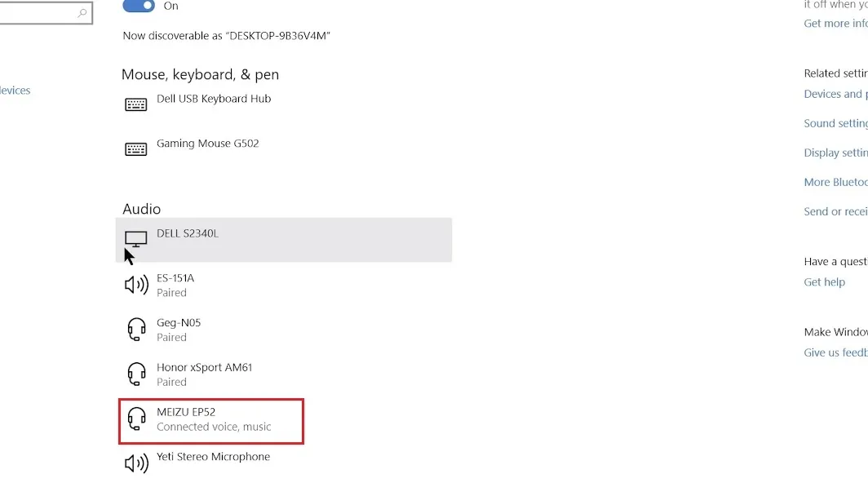Click the keyboard icon for Gaming Mouse G502
This screenshot has height=483, width=868.
click(135, 148)
